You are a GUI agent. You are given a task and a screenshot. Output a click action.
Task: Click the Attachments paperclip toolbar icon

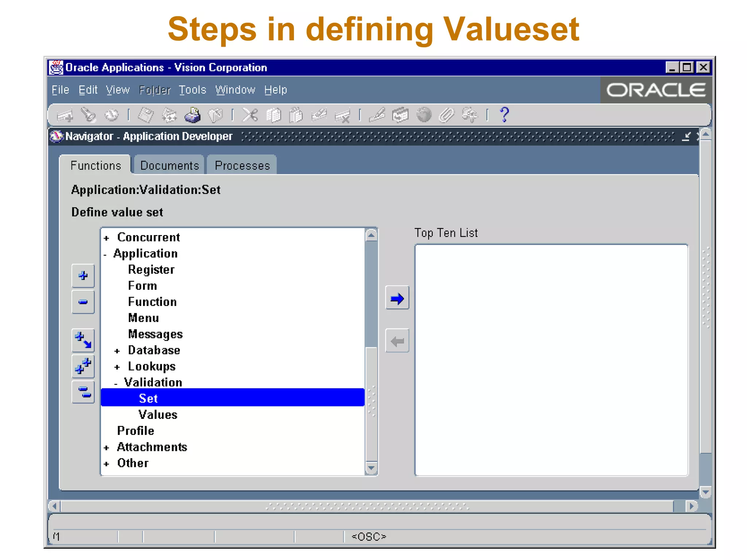446,115
